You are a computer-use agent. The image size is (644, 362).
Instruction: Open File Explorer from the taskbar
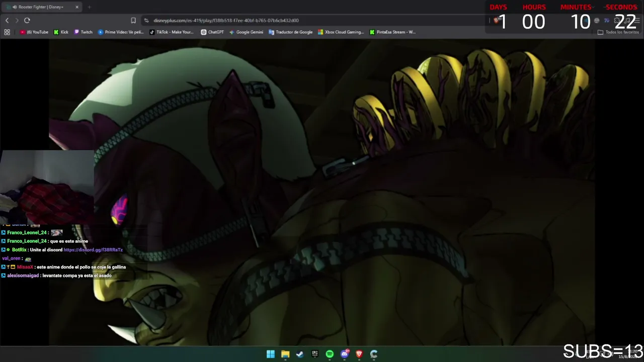coord(285,354)
